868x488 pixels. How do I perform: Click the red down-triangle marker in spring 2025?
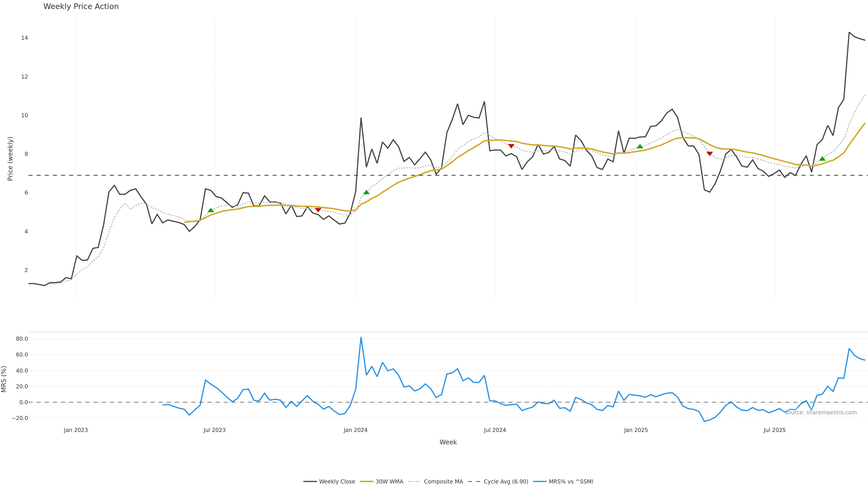coord(710,154)
